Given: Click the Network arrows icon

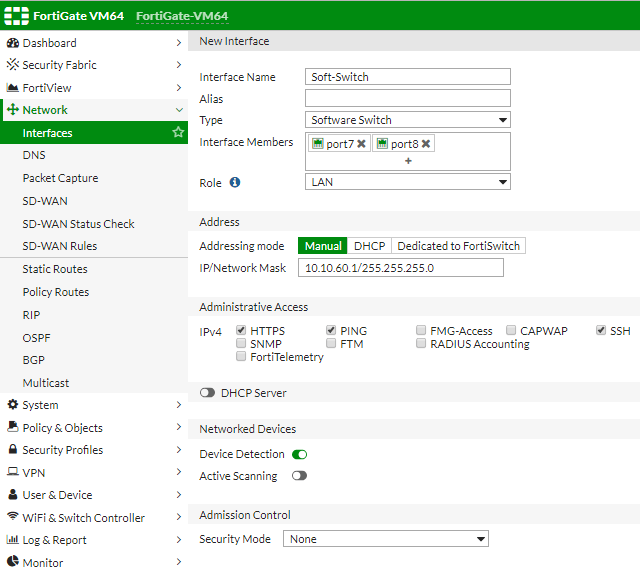Looking at the screenshot, I should coord(13,109).
